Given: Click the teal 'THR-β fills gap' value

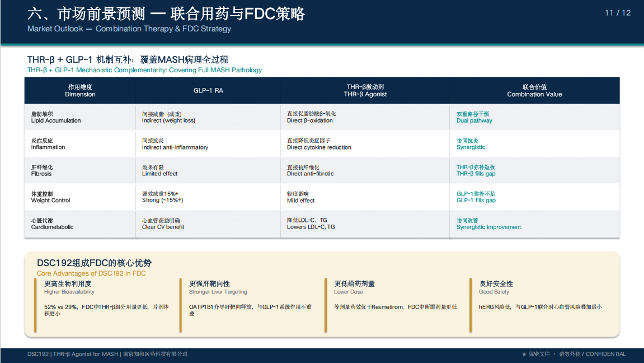Looking at the screenshot, I should coord(476,174).
